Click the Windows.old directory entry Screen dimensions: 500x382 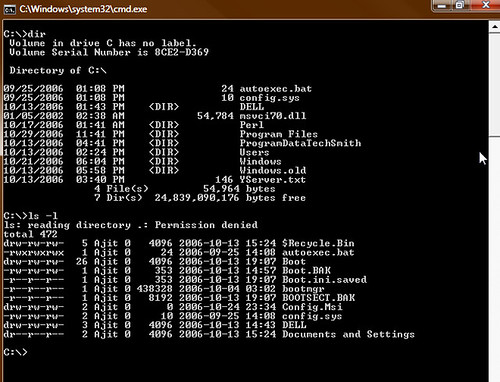click(273, 170)
